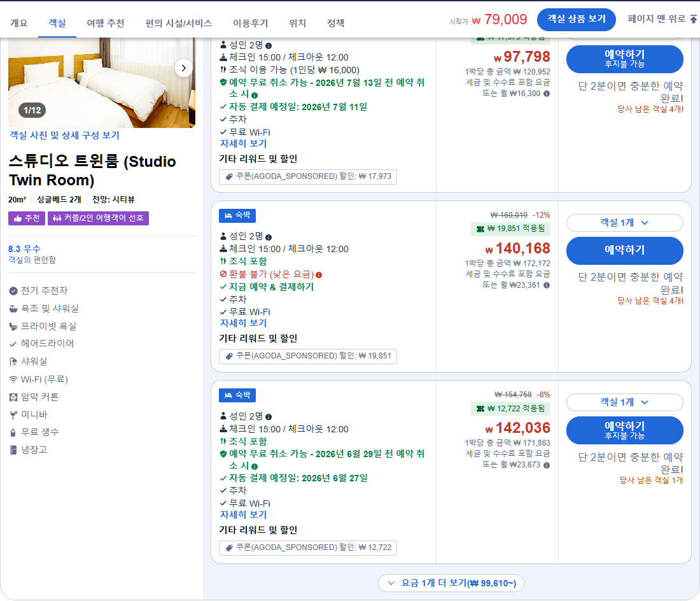Click the 추천 thumbs-up badge

[26, 218]
